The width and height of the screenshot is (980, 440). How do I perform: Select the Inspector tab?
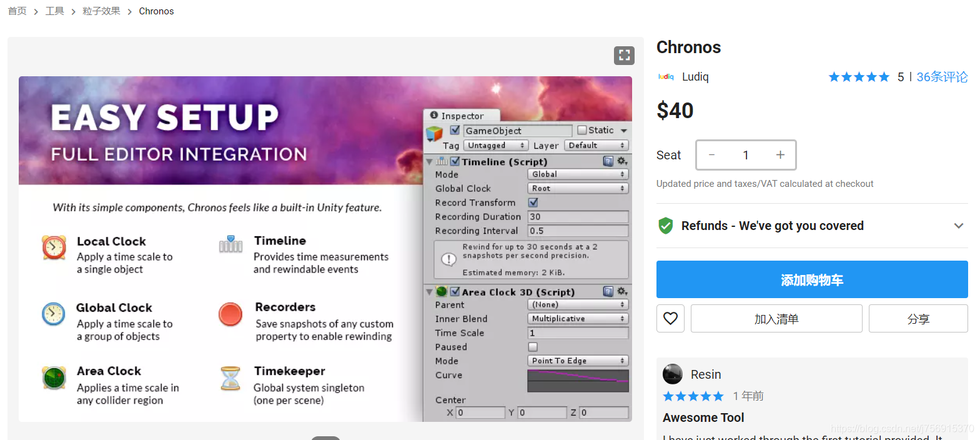(x=462, y=116)
